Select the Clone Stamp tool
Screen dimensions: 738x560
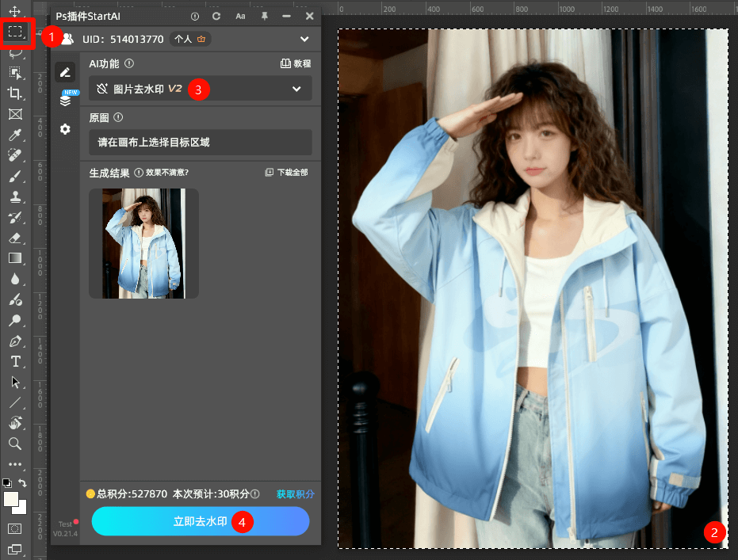click(15, 196)
